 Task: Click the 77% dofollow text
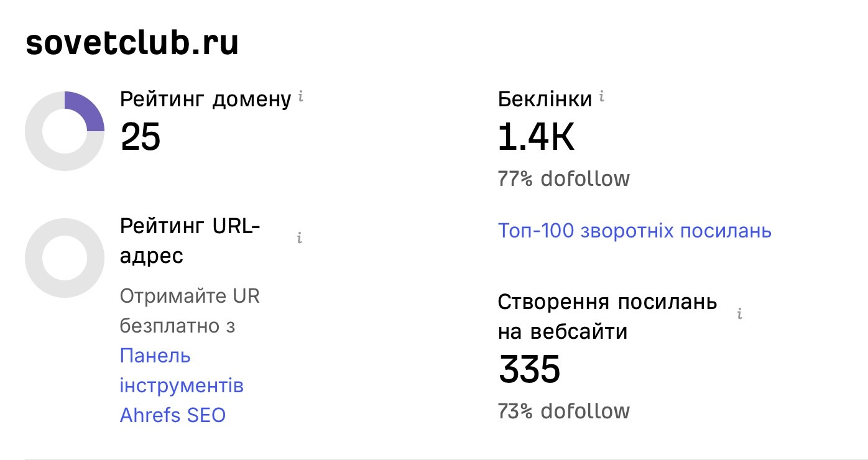coord(563,179)
